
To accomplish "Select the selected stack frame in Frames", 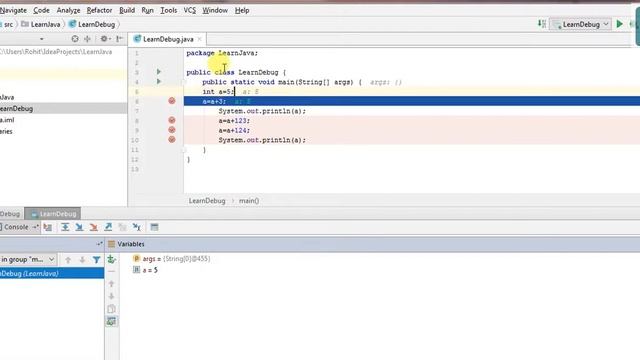I will pos(52,273).
